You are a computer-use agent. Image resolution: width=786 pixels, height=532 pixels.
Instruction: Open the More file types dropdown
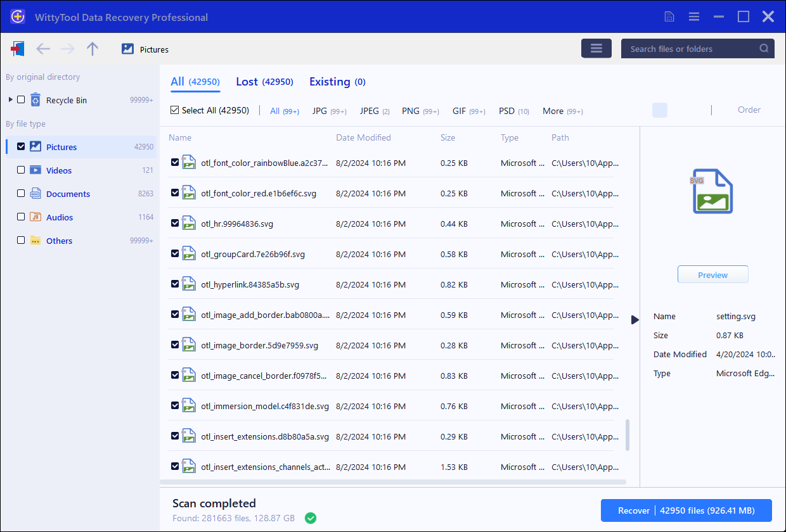point(562,111)
